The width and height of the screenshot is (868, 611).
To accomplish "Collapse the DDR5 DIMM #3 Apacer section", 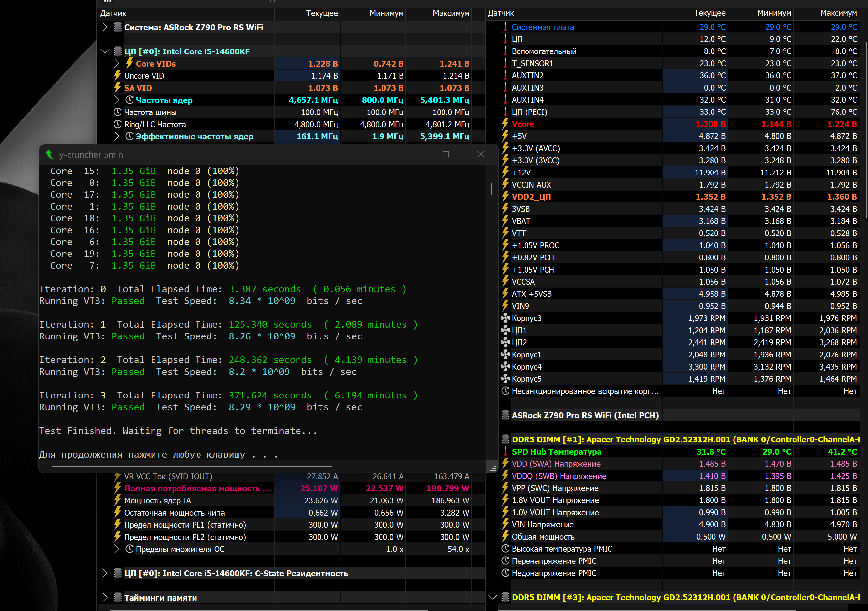I will (x=493, y=597).
